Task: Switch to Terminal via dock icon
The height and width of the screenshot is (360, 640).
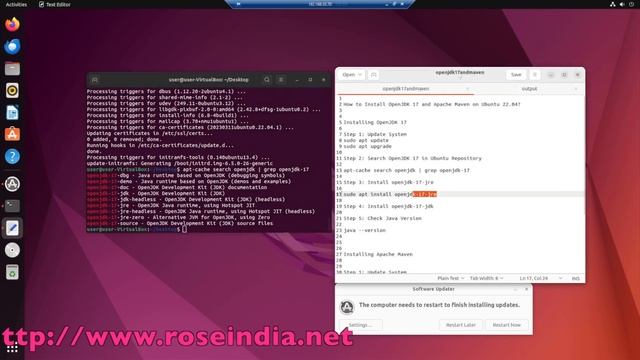Action: [12, 206]
